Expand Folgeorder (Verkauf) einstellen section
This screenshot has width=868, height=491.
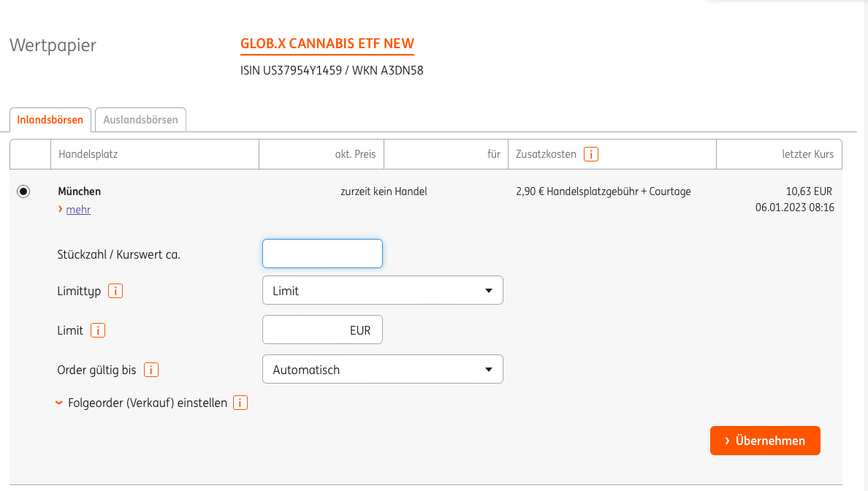coord(147,403)
